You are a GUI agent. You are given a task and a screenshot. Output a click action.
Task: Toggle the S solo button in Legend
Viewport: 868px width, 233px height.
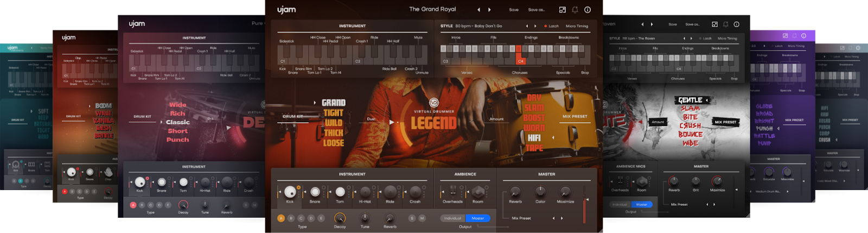point(412,218)
